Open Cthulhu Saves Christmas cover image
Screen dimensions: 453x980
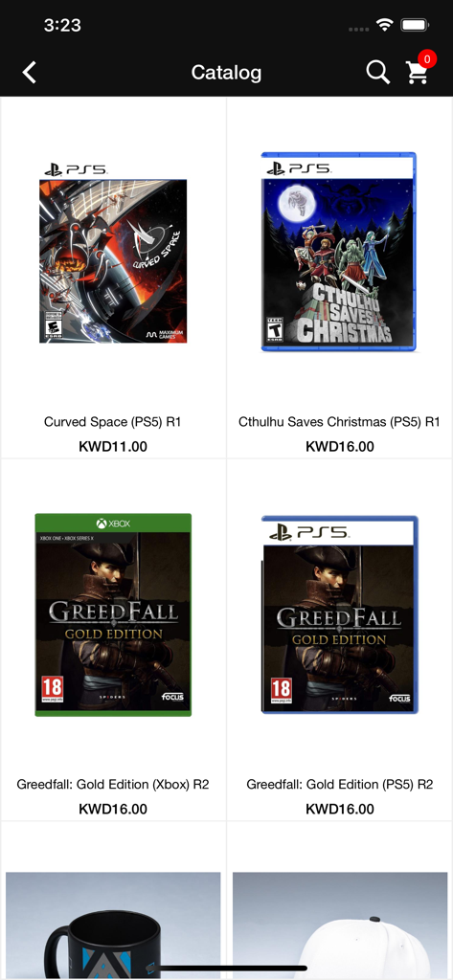338,252
